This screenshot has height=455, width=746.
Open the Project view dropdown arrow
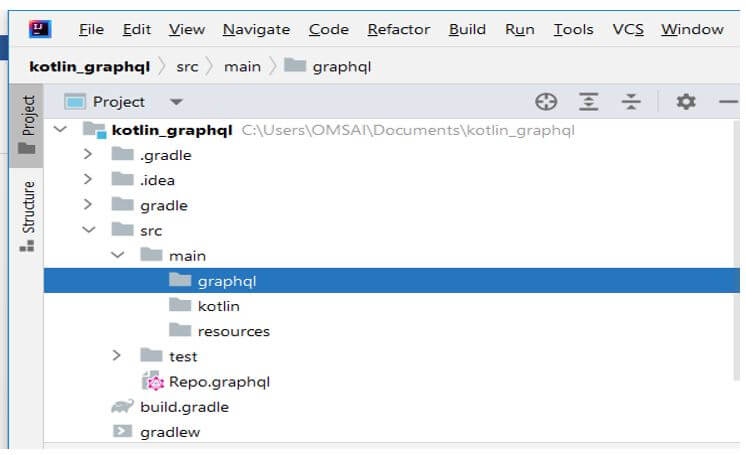point(176,102)
